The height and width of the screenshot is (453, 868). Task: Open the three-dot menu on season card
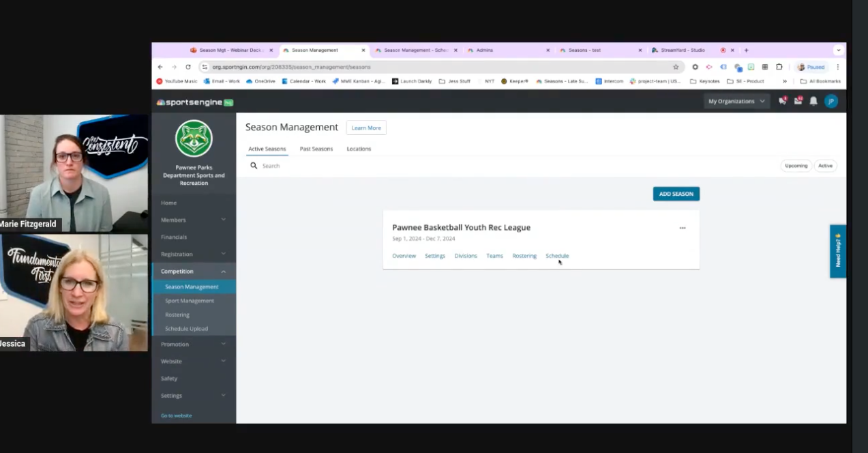(x=683, y=228)
